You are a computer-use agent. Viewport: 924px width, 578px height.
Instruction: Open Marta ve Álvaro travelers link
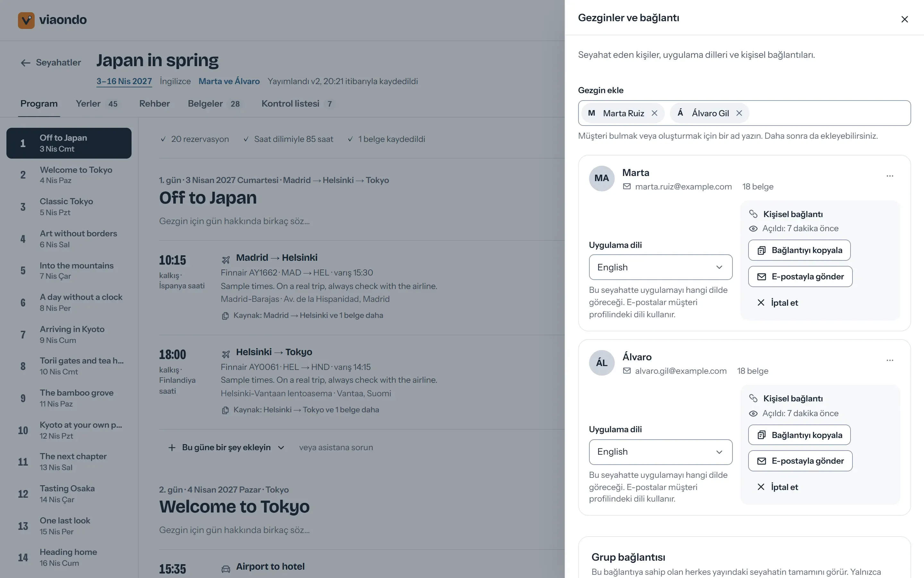click(x=229, y=82)
